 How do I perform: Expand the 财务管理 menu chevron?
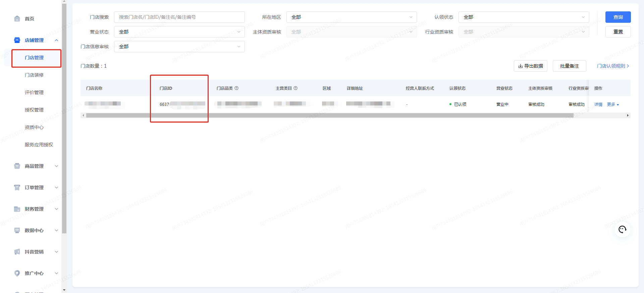56,209
